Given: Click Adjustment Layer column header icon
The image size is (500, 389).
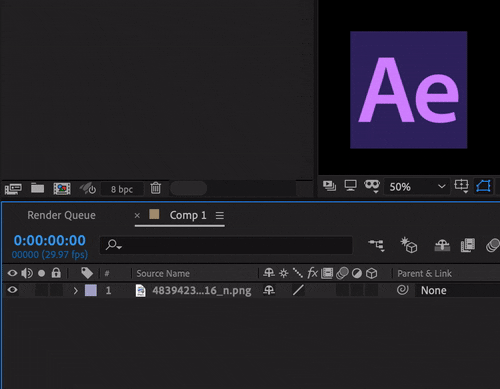Looking at the screenshot, I should [x=357, y=273].
